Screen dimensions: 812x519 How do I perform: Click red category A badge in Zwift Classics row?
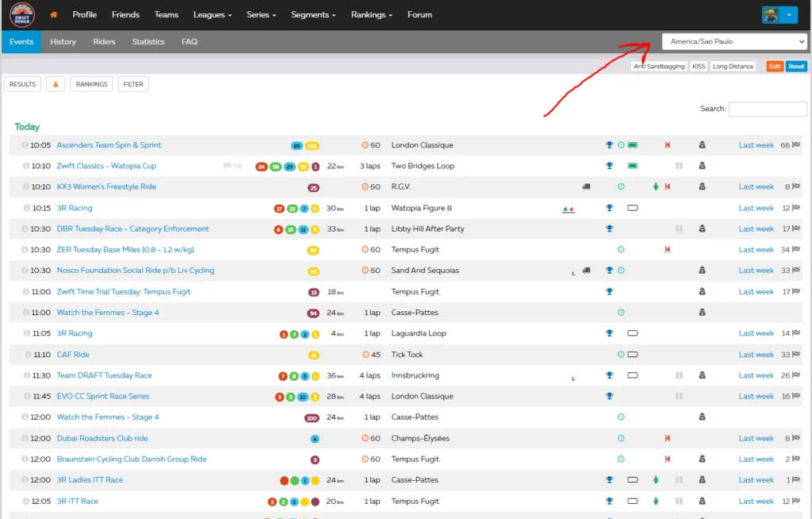pyautogui.click(x=262, y=167)
